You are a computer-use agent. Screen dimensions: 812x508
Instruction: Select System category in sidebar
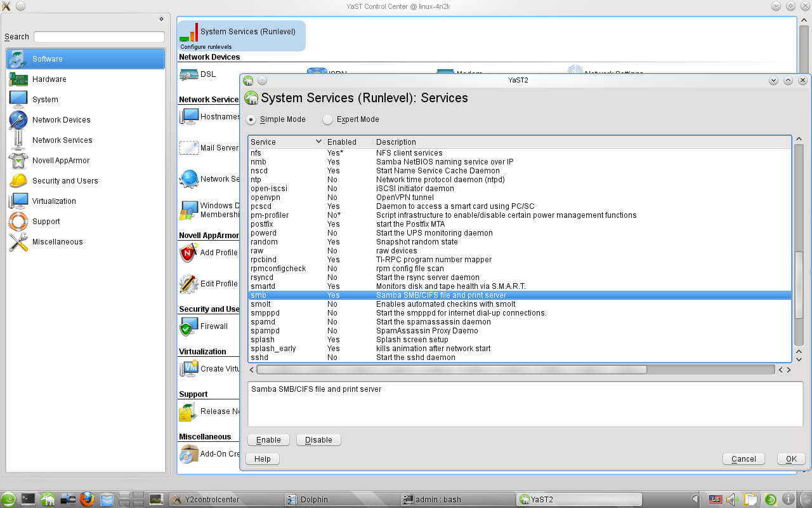(x=86, y=100)
